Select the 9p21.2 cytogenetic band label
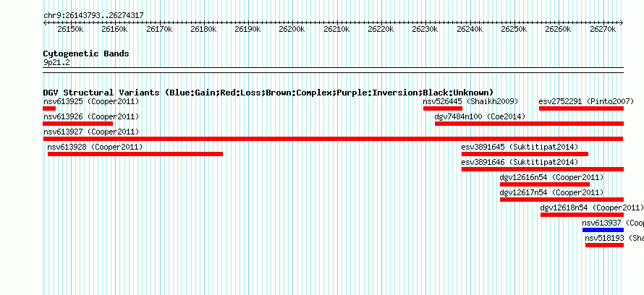This screenshot has height=295, width=644. click(56, 62)
